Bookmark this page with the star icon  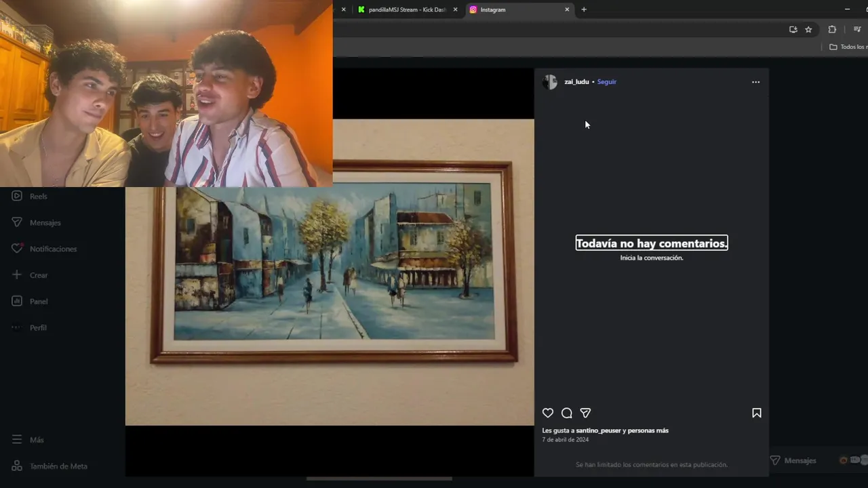tap(808, 29)
